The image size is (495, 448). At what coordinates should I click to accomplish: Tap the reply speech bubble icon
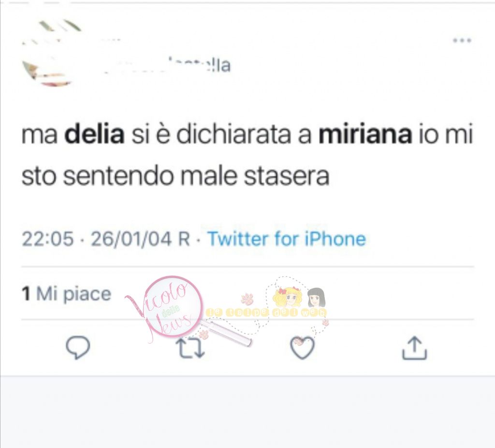click(x=78, y=347)
